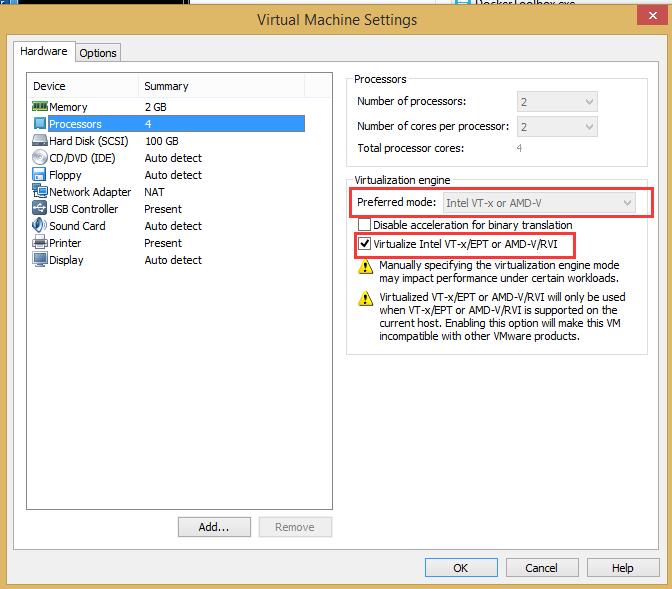Click 'Present' summary for Printer
Screen dimensions: 672x589
(163, 243)
